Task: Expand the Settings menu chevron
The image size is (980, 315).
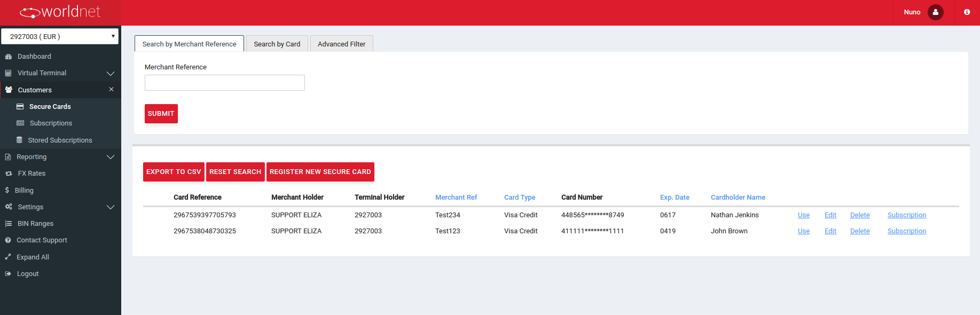Action: [x=111, y=207]
